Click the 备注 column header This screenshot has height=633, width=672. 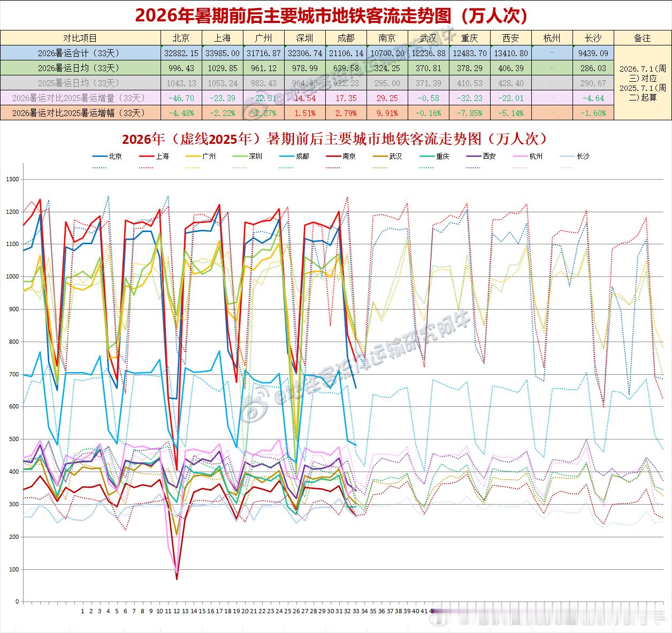coord(642,38)
